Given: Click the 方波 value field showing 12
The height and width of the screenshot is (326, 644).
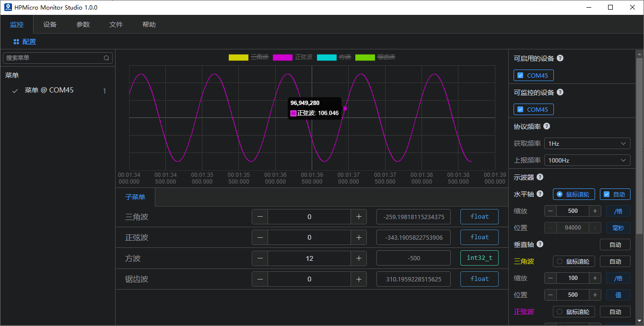Looking at the screenshot, I should coord(309,258).
